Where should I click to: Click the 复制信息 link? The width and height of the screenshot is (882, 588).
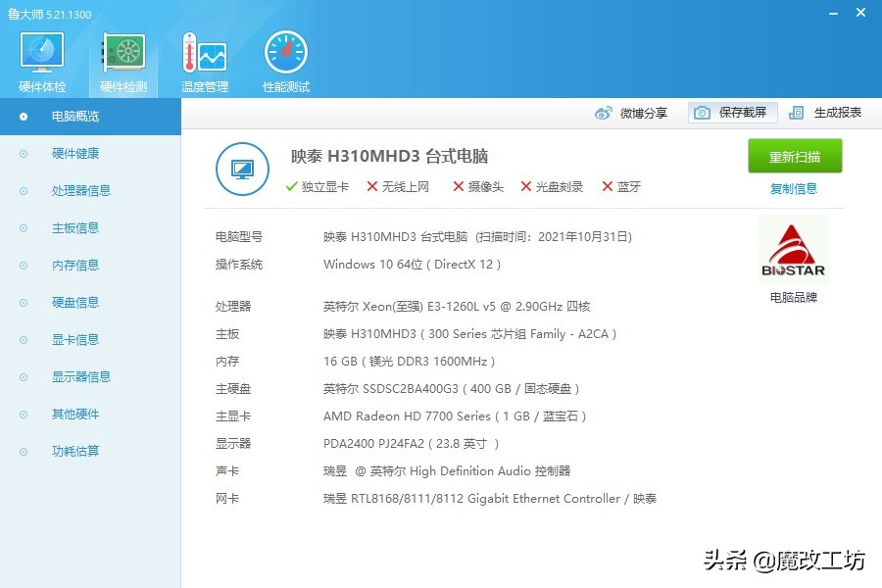(x=794, y=187)
